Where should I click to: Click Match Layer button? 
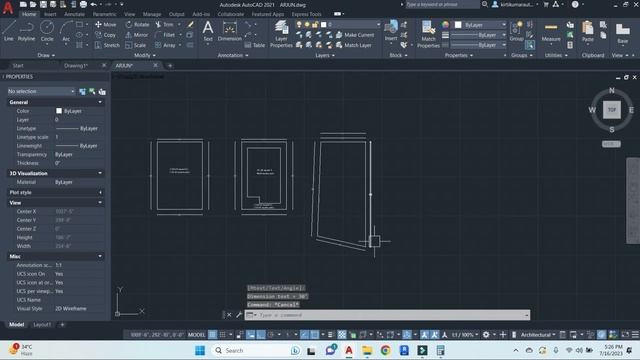[x=353, y=45]
